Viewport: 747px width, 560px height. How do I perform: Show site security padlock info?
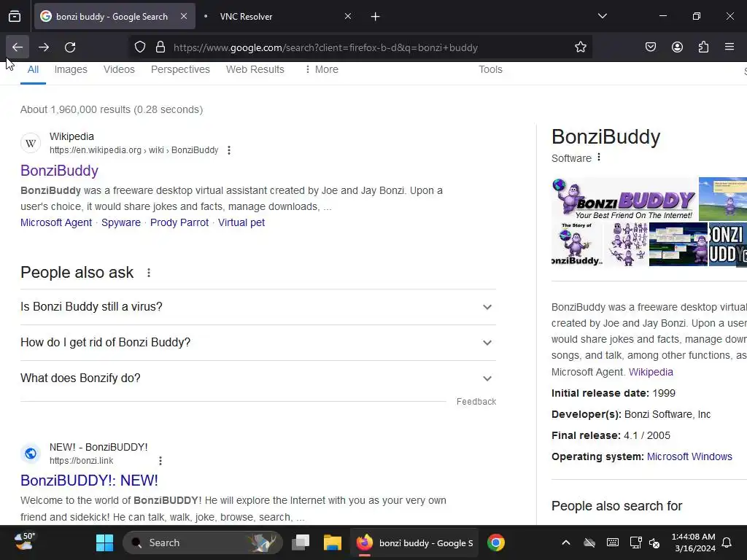tap(160, 47)
